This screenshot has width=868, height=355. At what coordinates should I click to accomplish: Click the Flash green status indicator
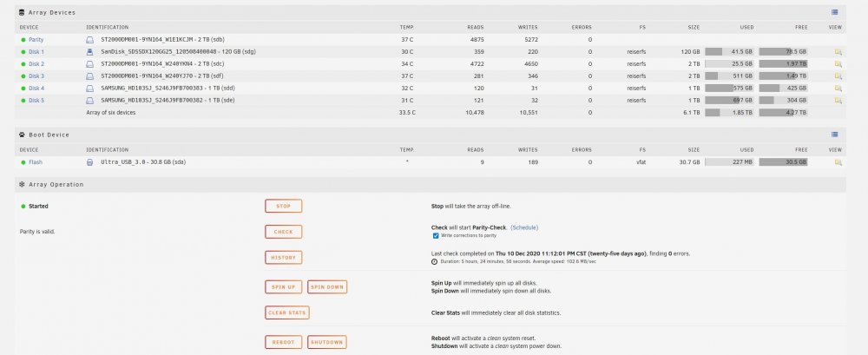23,163
